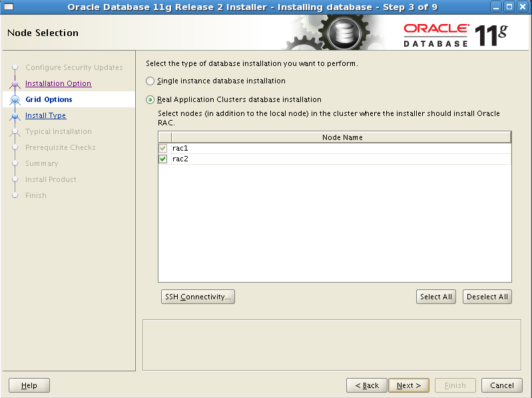
Task: Go Back to the previous step
Action: pyautogui.click(x=366, y=385)
